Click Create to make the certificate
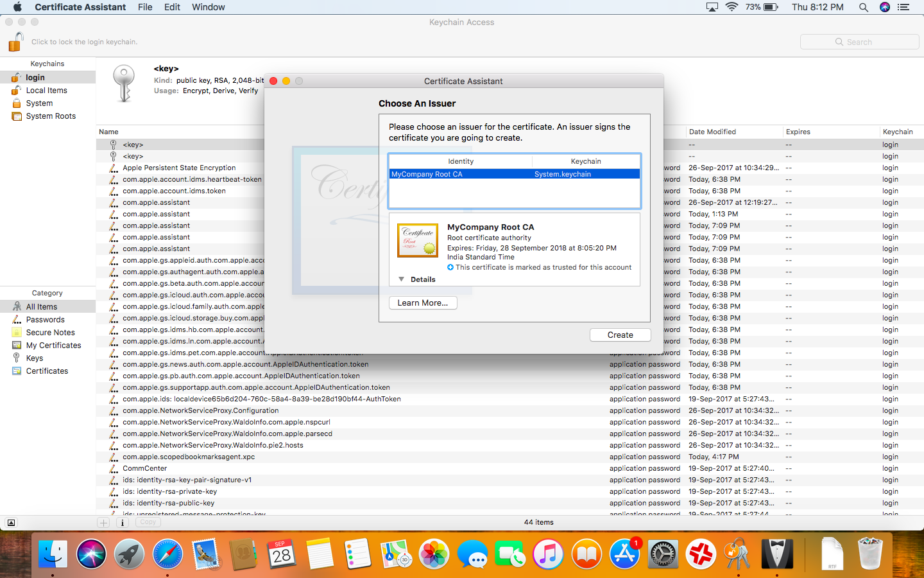 tap(620, 335)
